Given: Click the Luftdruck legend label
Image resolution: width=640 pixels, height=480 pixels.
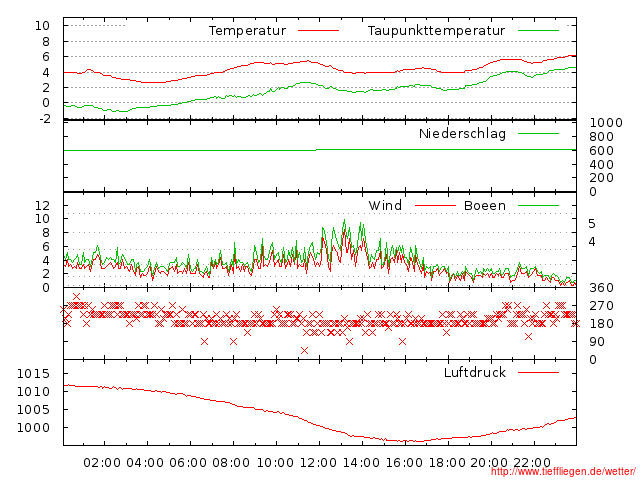Looking at the screenshot, I should tap(475, 372).
